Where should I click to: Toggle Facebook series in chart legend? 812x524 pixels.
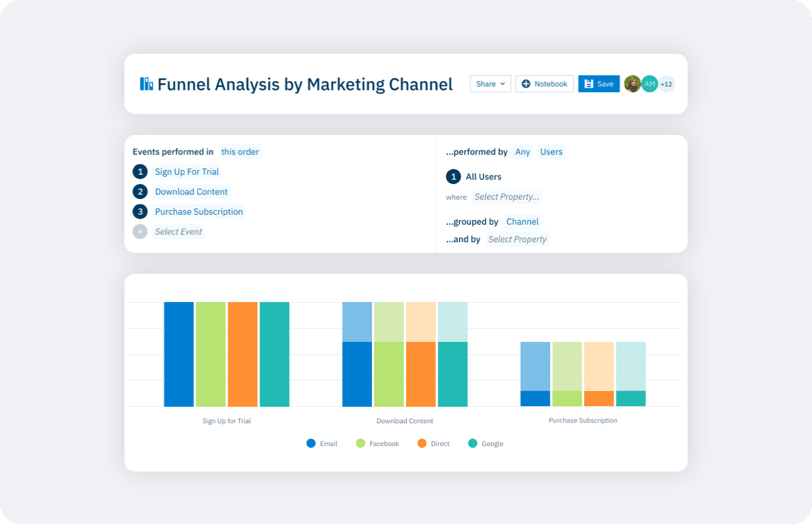click(x=377, y=443)
